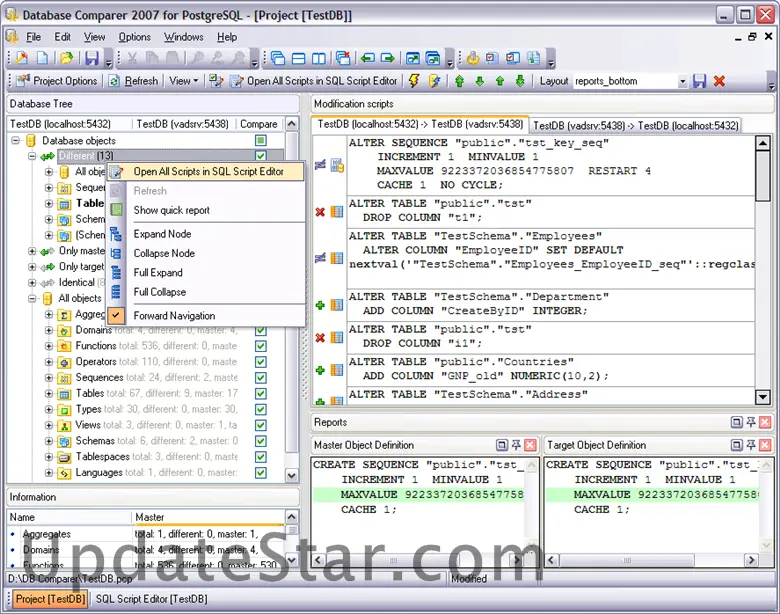This screenshot has height=614, width=780.
Task: Select Show quick report from context menu
Action: (171, 210)
